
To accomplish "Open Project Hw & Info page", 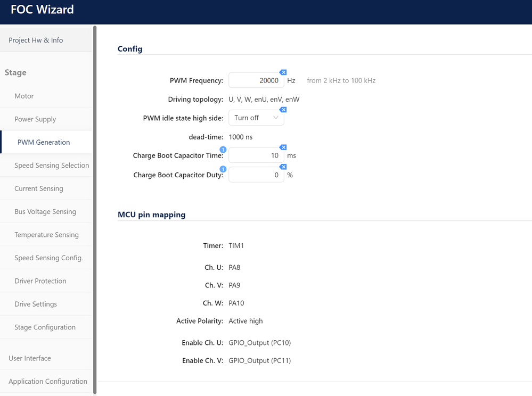I will pyautogui.click(x=36, y=40).
